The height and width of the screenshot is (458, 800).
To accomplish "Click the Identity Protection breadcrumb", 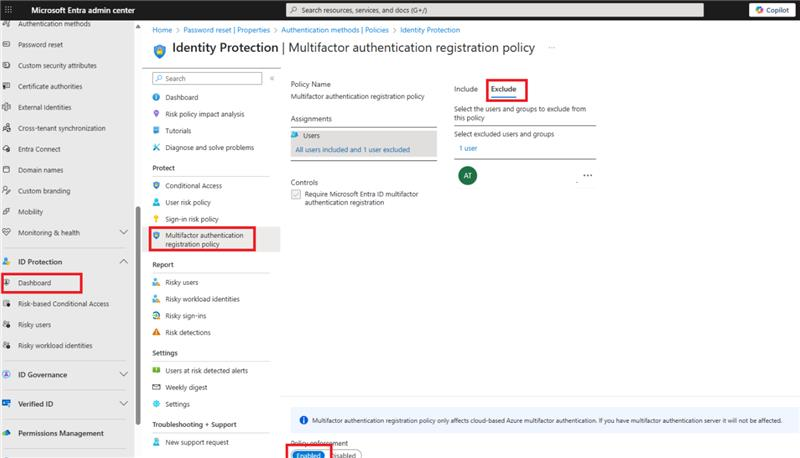I will tap(430, 30).
